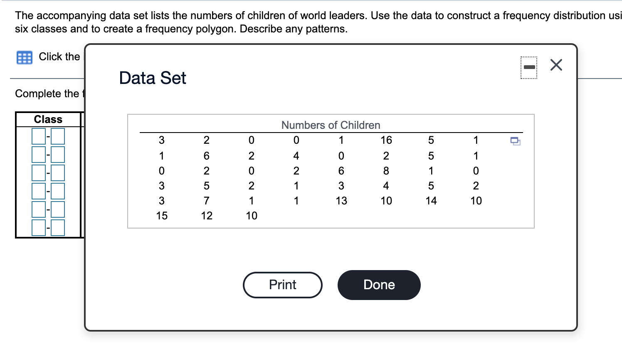
Task: Click the Done button
Action: click(379, 285)
